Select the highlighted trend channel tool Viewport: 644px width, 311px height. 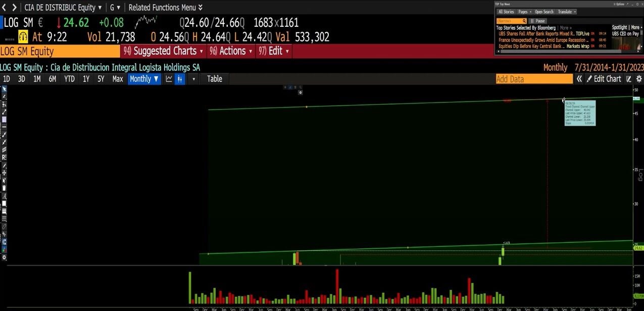(x=4, y=120)
